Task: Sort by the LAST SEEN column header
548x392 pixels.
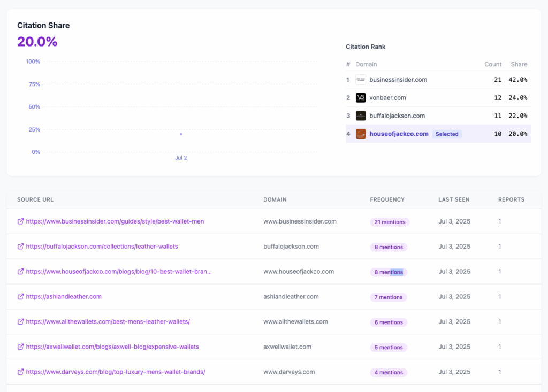Action: [454, 200]
